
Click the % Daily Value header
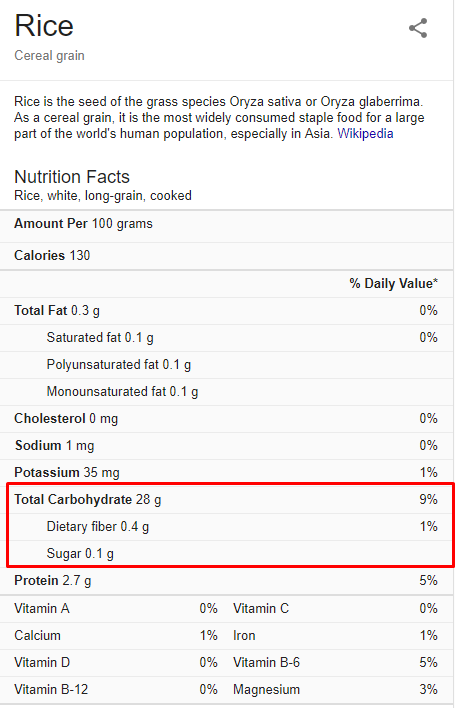pyautogui.click(x=393, y=284)
